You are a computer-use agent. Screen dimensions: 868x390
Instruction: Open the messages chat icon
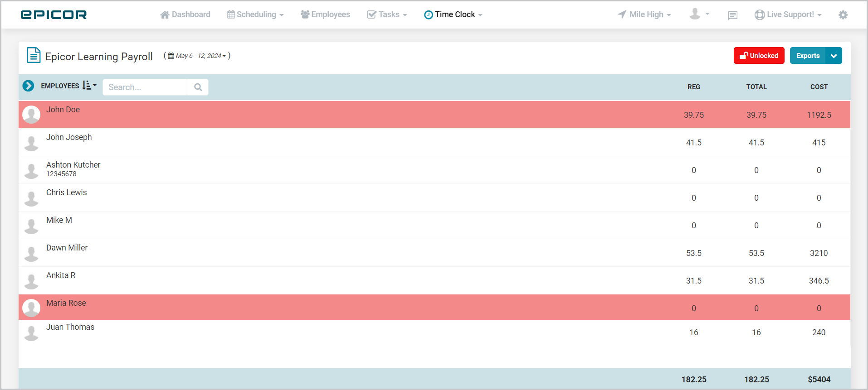click(x=732, y=15)
